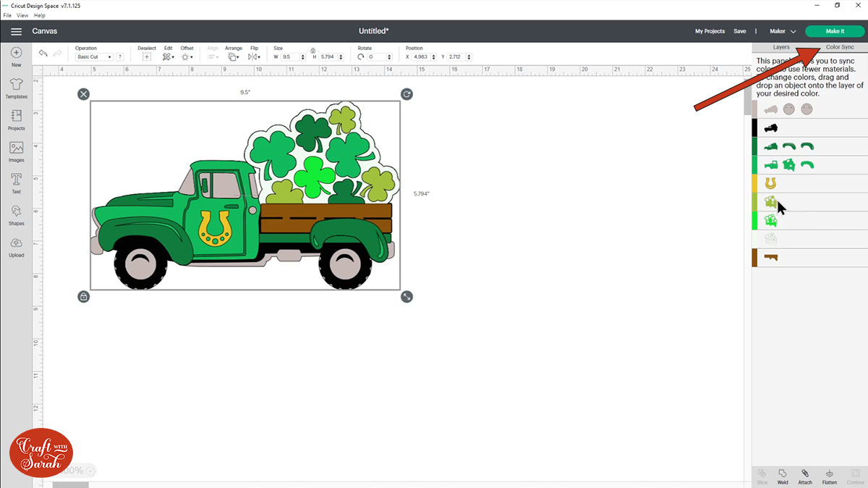
Task: Open the File menu
Action: point(7,15)
